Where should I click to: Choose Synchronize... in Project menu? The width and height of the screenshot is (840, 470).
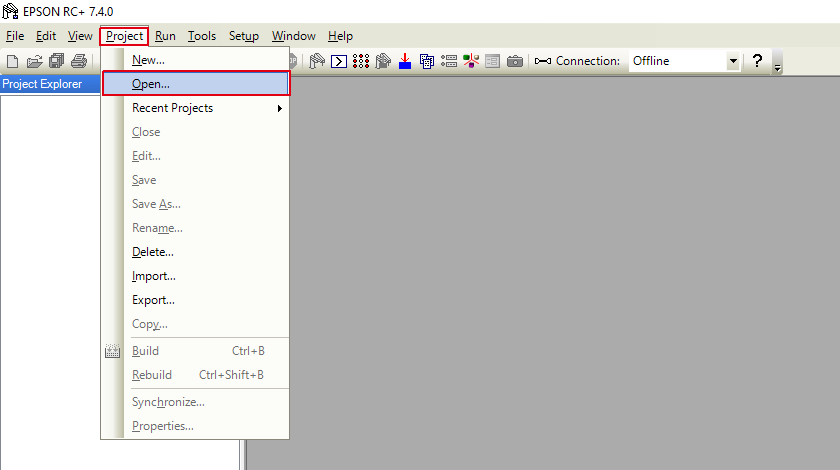click(196, 402)
